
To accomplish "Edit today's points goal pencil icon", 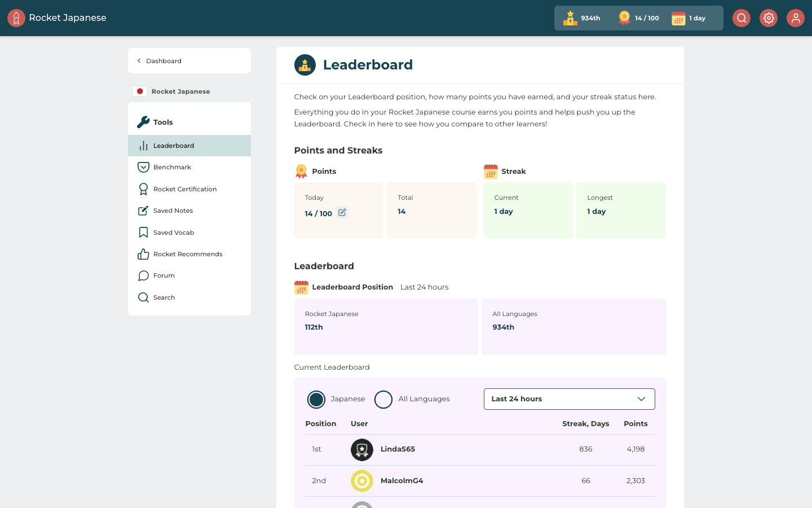I will click(342, 212).
